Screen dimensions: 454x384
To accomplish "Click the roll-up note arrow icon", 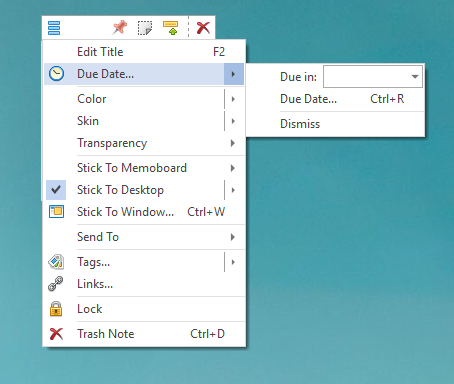I will pos(170,28).
